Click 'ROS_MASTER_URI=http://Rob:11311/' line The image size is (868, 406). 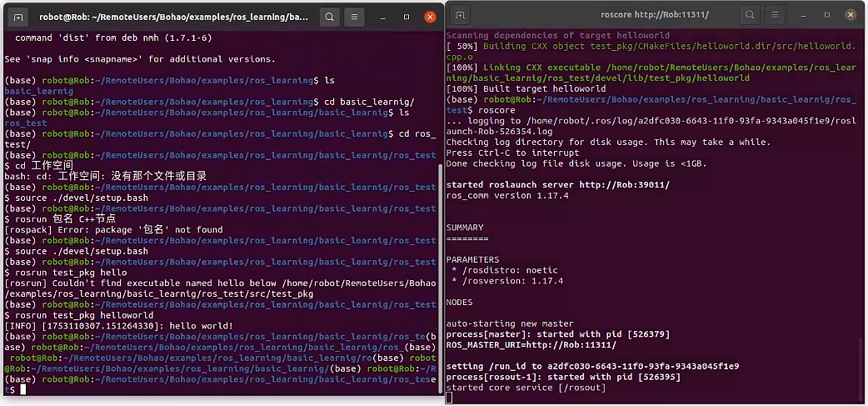[x=531, y=345]
